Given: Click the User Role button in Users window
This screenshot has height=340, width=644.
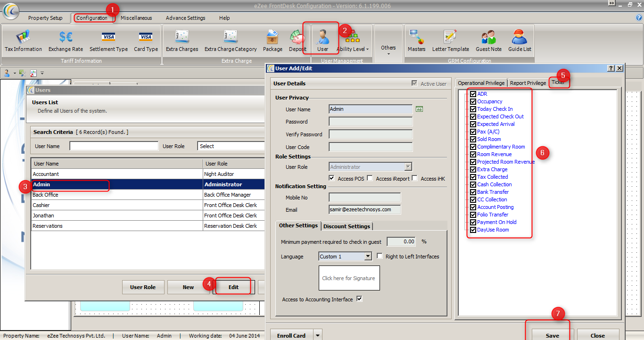Looking at the screenshot, I should coord(143,287).
